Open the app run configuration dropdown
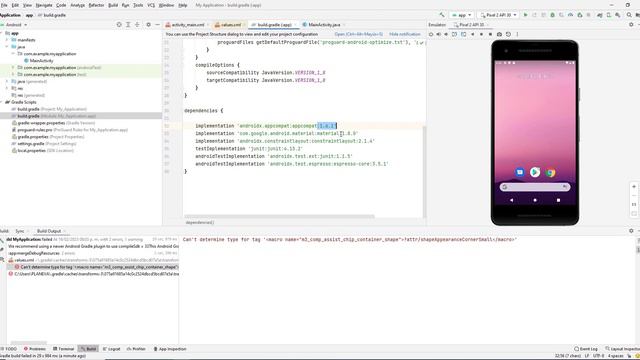The height and width of the screenshot is (360, 640). click(x=461, y=15)
